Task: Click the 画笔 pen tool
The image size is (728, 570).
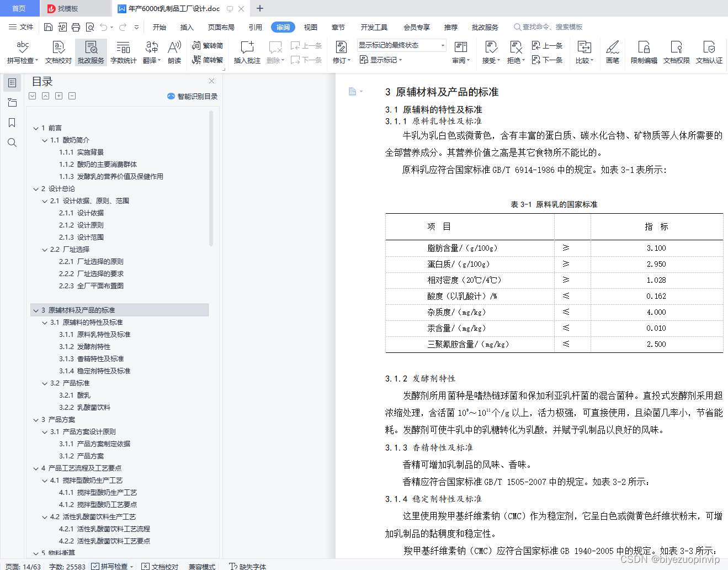Action: [613, 52]
